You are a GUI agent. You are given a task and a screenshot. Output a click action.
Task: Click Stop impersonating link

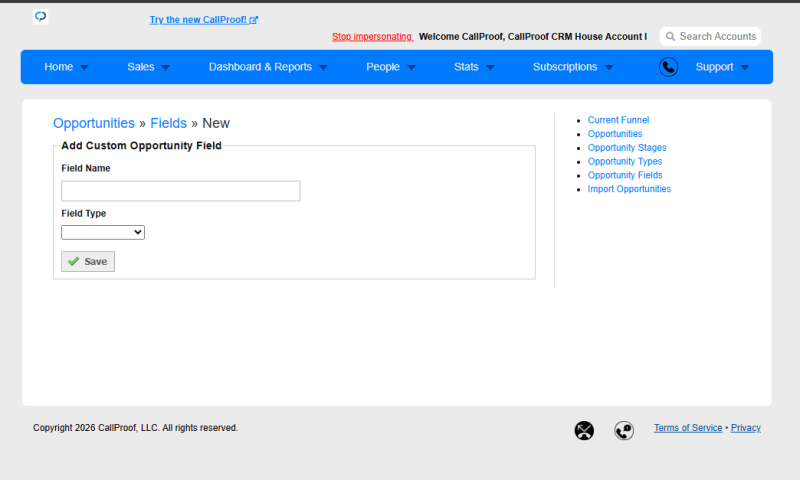(x=372, y=37)
